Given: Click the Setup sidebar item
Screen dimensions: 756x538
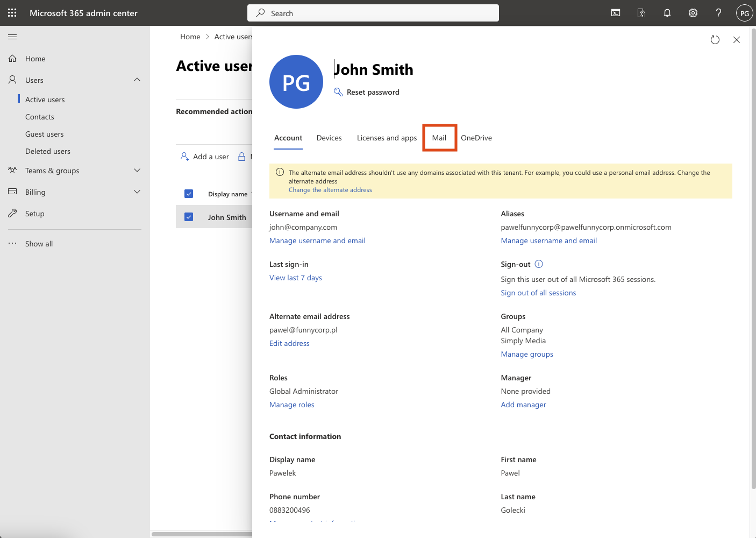Looking at the screenshot, I should click(x=34, y=214).
